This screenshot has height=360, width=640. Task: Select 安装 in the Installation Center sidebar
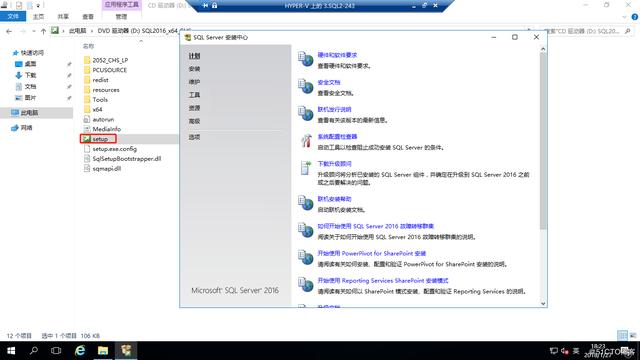[x=194, y=69]
